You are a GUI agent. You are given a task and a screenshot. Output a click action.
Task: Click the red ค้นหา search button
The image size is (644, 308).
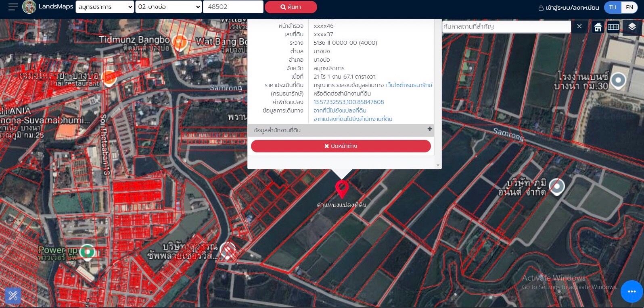pos(291,7)
